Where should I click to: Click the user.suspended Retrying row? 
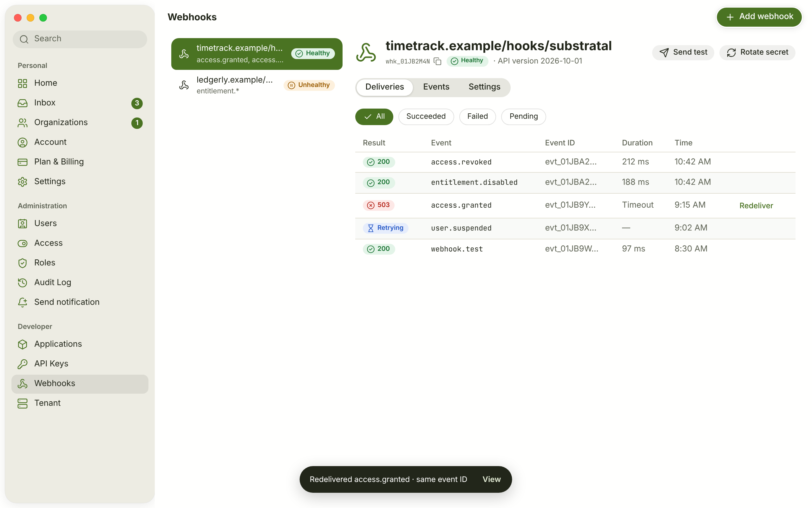coord(575,228)
